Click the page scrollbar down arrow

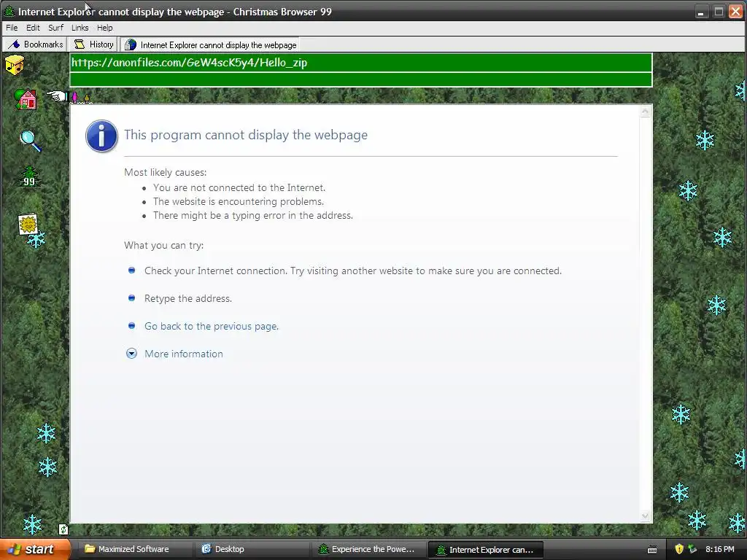click(645, 516)
